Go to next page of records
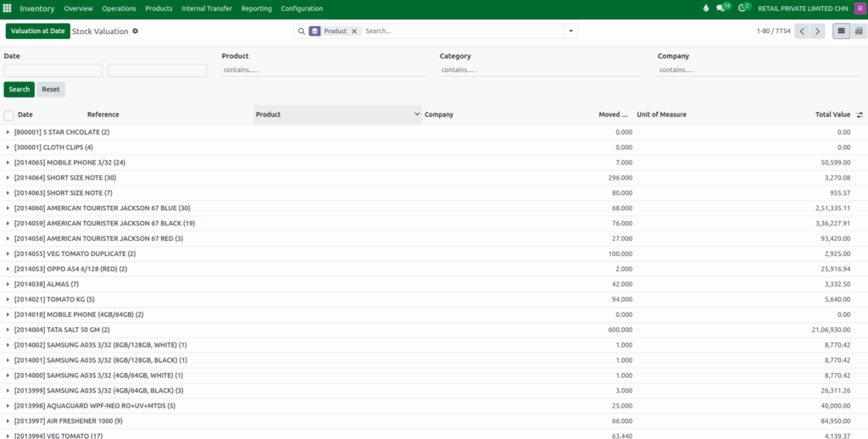This screenshot has width=868, height=439. pyautogui.click(x=818, y=31)
